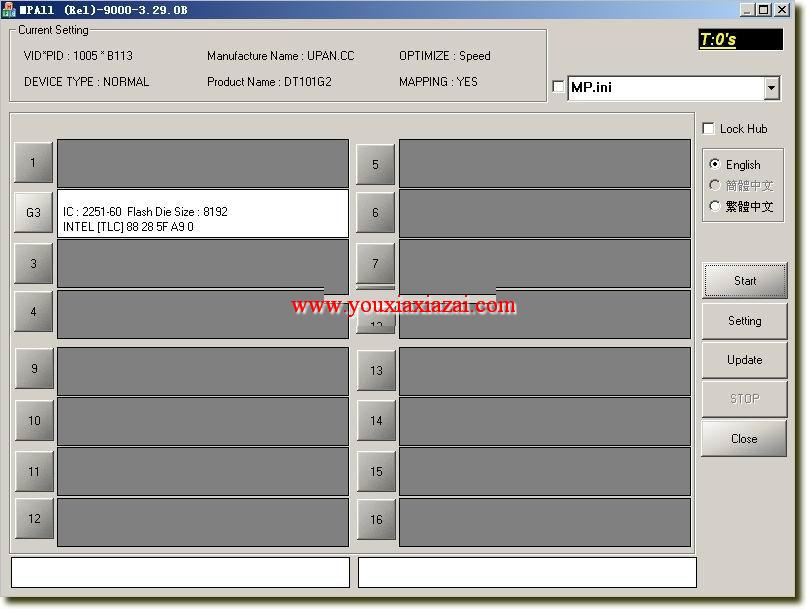This screenshot has height=609, width=807.
Task: Click port button 10
Action: (x=34, y=421)
